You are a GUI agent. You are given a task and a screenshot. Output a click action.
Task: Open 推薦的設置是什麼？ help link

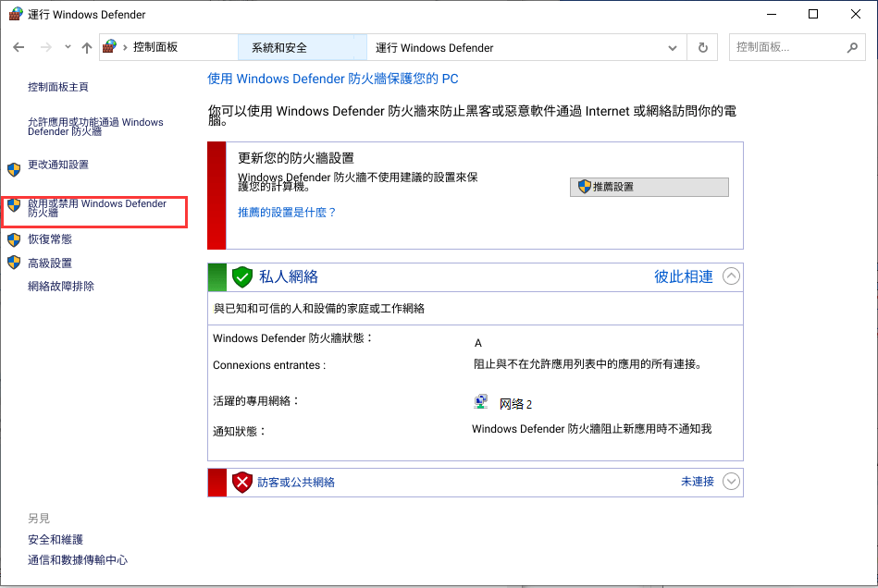[x=287, y=212]
